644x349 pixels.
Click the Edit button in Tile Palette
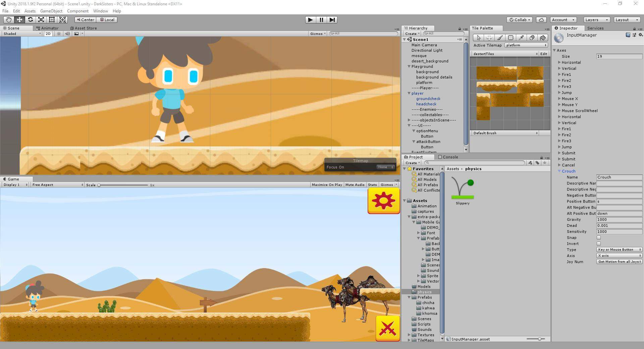pos(543,54)
